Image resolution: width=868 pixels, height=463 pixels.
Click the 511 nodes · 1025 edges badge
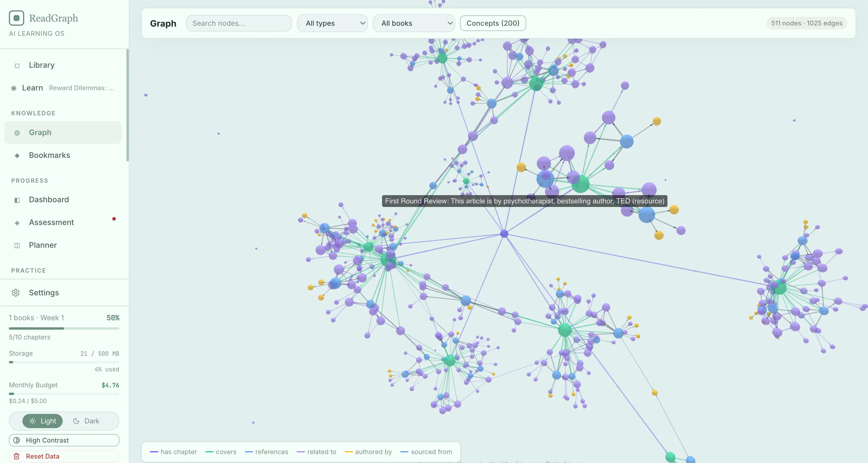click(x=807, y=23)
